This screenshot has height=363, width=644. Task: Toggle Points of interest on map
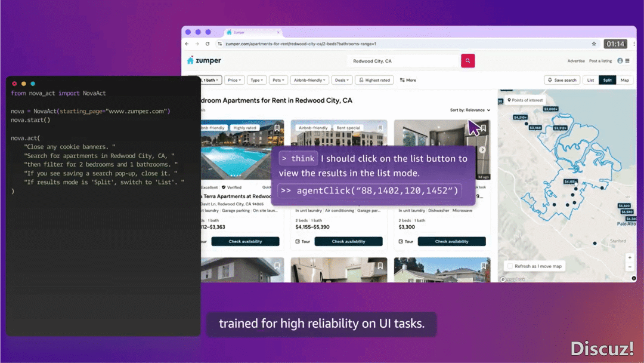pyautogui.click(x=525, y=100)
